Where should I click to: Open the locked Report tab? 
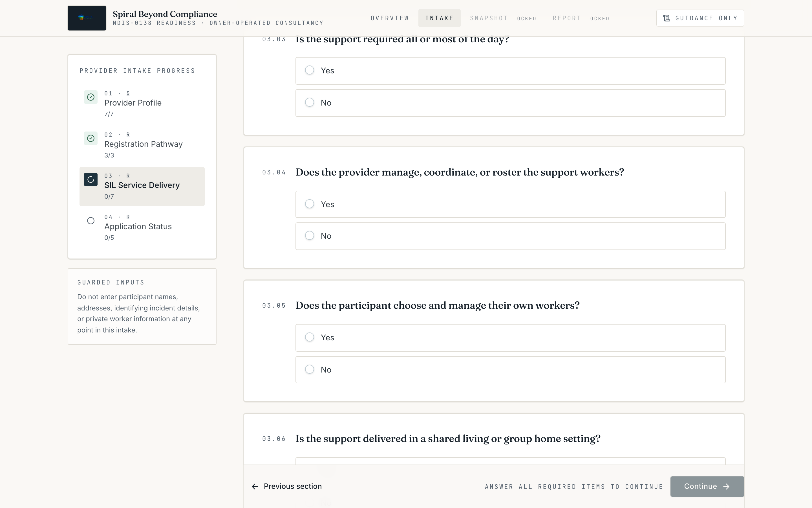581,18
